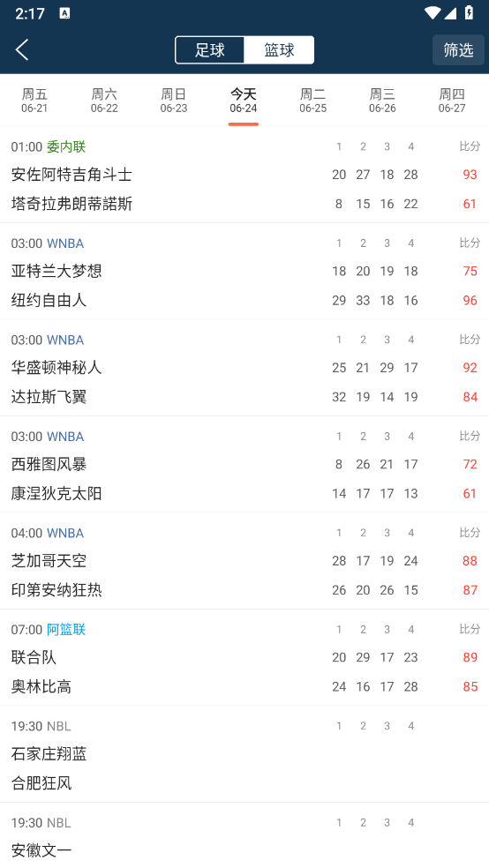The width and height of the screenshot is (489, 868).
Task: Open the 西雅图风暴 match row
Action: point(244,465)
